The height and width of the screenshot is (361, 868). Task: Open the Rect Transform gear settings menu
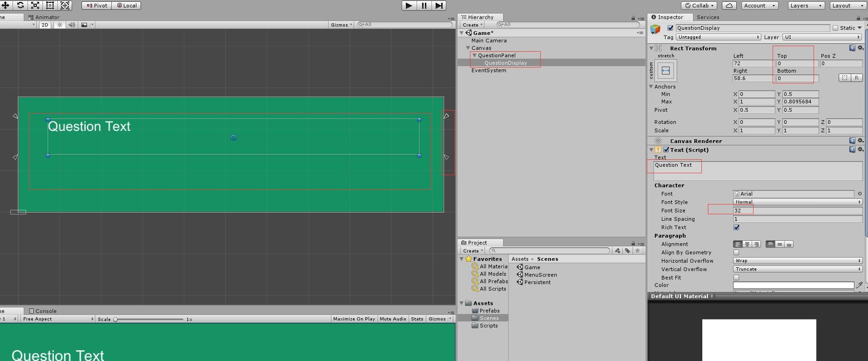point(861,48)
